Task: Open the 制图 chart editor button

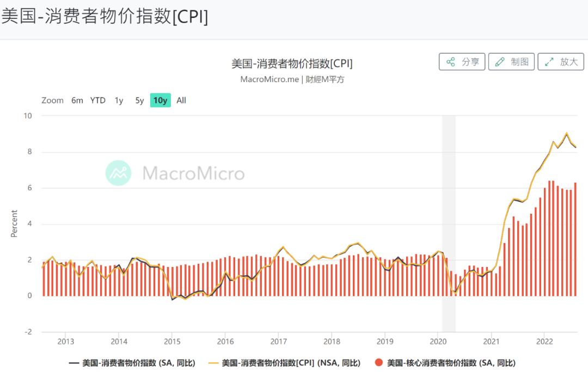Action: (511, 61)
